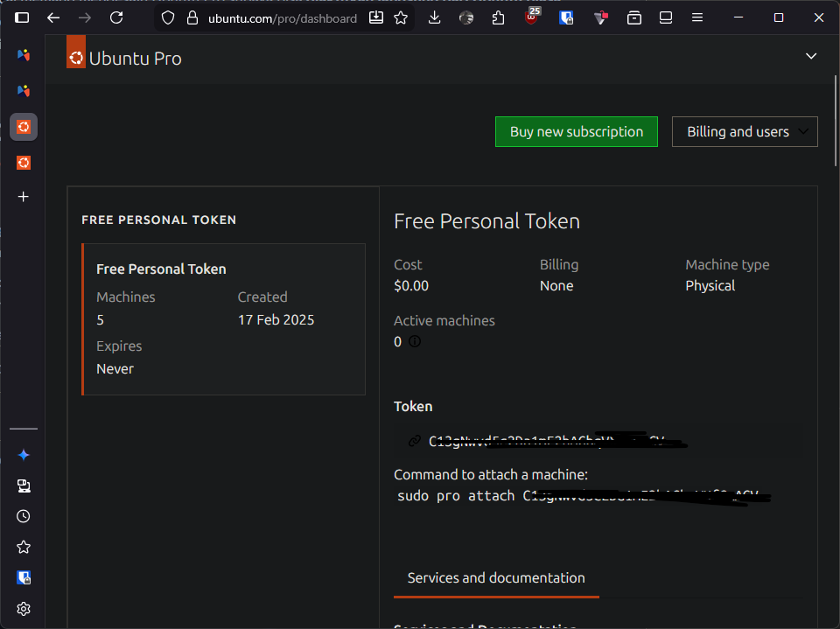Toggle the sidebar with top-left panel icon

click(22, 17)
